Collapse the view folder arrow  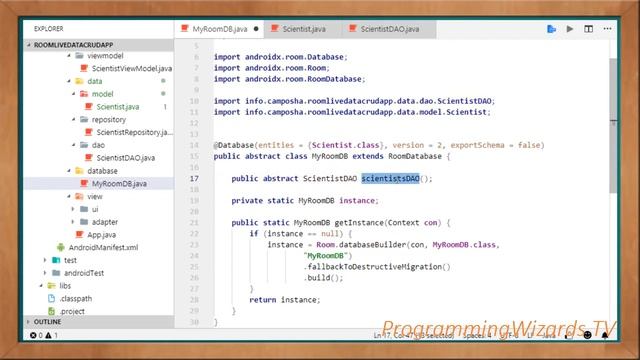point(69,196)
